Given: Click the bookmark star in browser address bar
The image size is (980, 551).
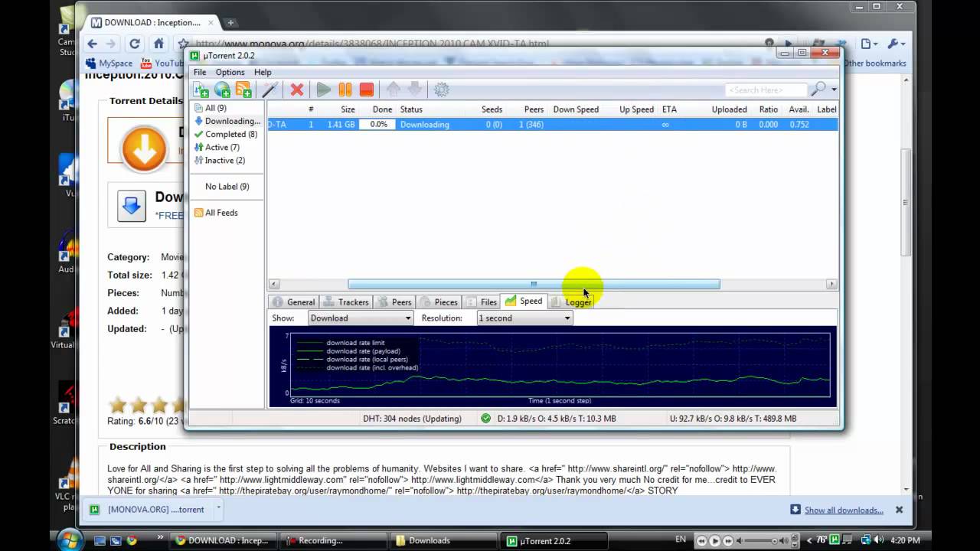Looking at the screenshot, I should click(x=183, y=44).
